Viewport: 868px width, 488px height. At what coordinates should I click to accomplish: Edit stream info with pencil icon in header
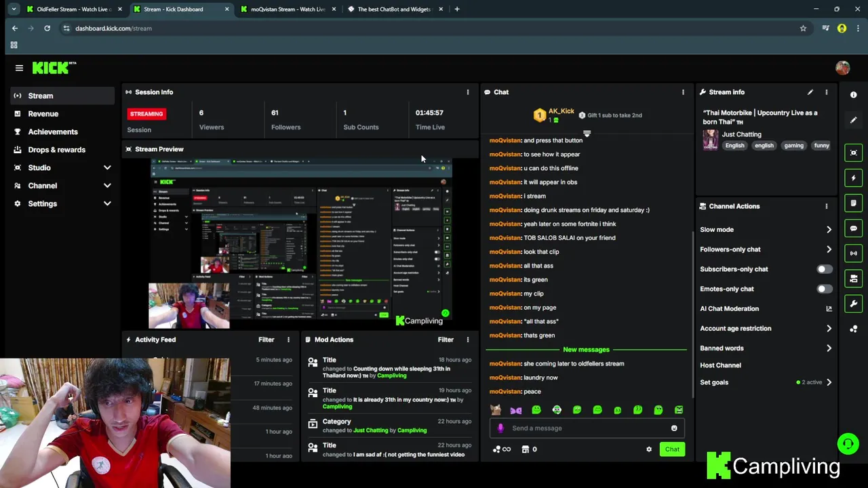(810, 92)
